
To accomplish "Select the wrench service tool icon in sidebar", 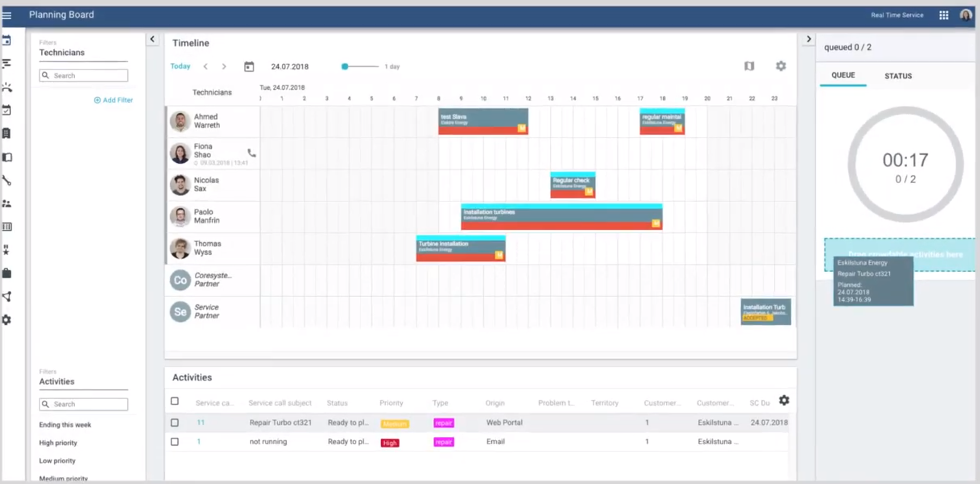I will (7, 181).
